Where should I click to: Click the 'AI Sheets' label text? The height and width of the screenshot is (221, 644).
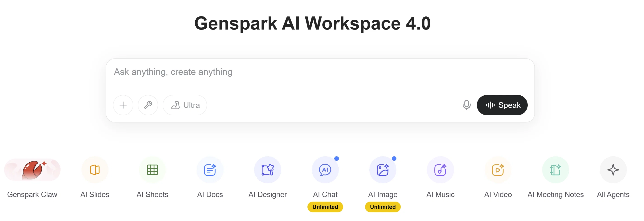(152, 195)
